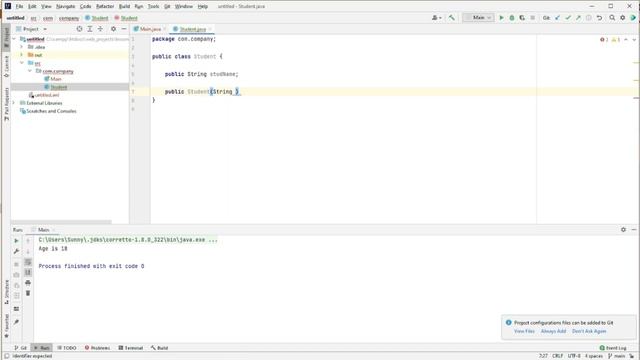Toggle the Commit tool window stripe button
This screenshot has width=640, height=360.
[6, 66]
